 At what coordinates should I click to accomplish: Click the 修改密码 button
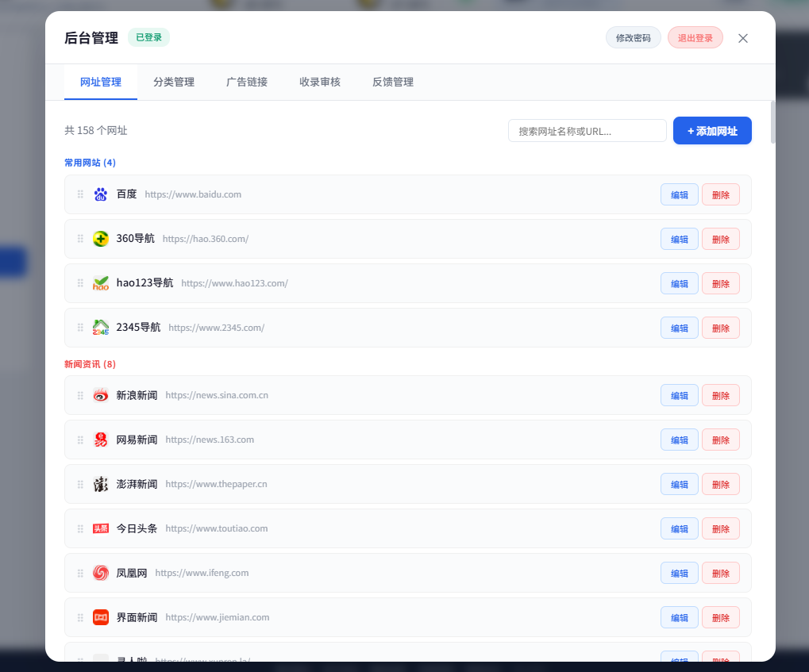coord(633,37)
